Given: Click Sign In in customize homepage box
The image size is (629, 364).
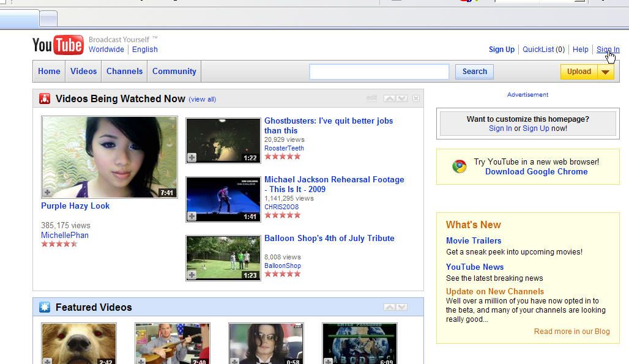Looking at the screenshot, I should [501, 128].
